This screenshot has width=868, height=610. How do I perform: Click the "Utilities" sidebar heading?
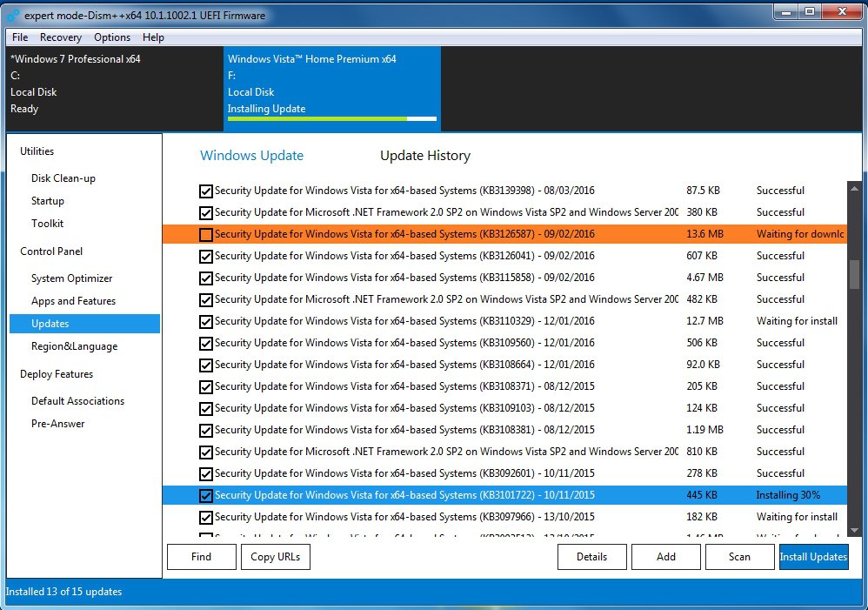pyautogui.click(x=37, y=151)
